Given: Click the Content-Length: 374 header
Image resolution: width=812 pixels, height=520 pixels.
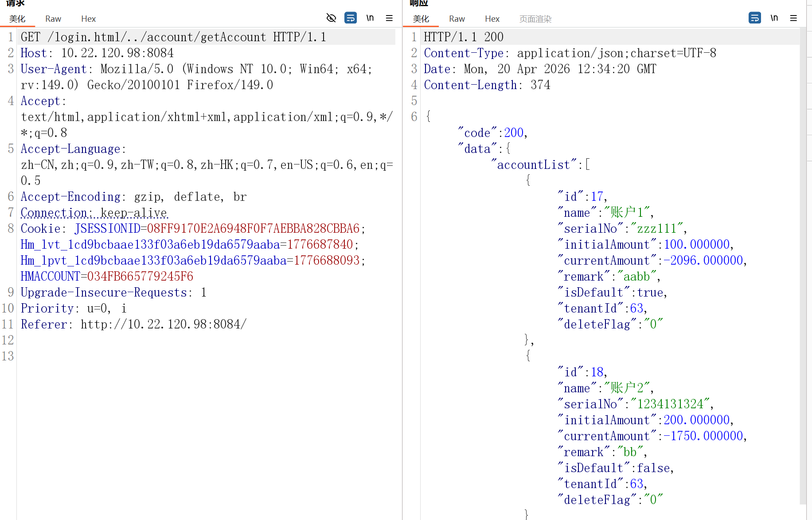Looking at the screenshot, I should [x=487, y=85].
